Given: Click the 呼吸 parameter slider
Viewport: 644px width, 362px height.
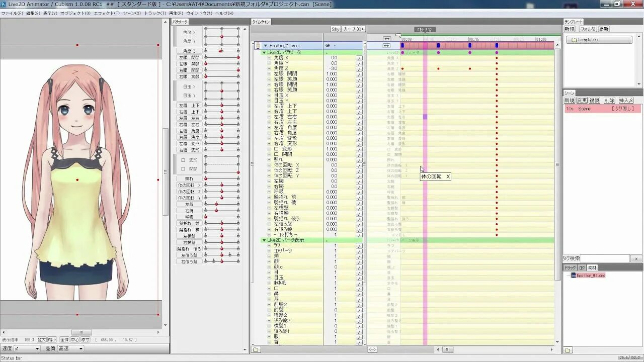Looking at the screenshot, I should click(x=222, y=217).
